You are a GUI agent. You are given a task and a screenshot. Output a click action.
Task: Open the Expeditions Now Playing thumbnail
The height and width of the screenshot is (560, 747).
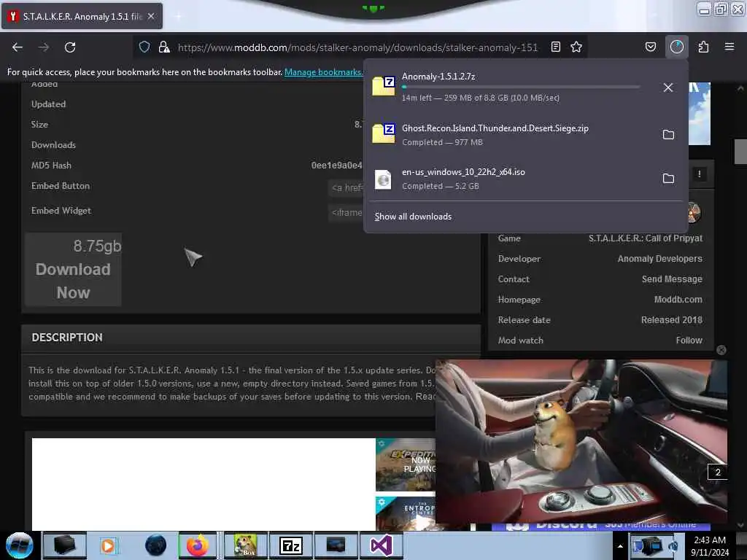click(x=406, y=464)
